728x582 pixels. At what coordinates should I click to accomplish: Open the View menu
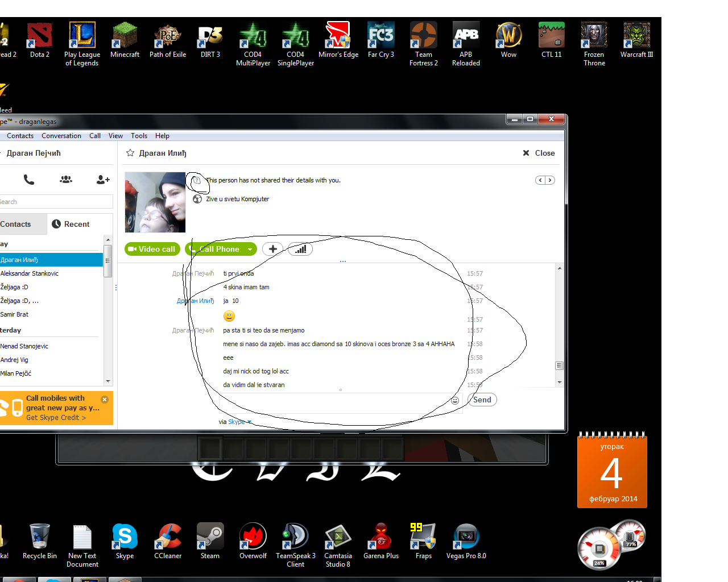pyautogui.click(x=115, y=136)
